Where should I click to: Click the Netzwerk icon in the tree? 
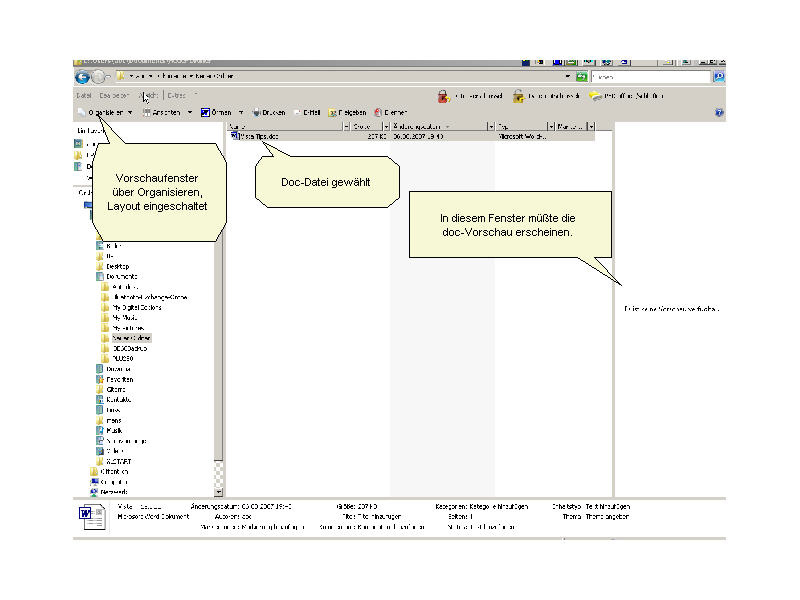94,492
